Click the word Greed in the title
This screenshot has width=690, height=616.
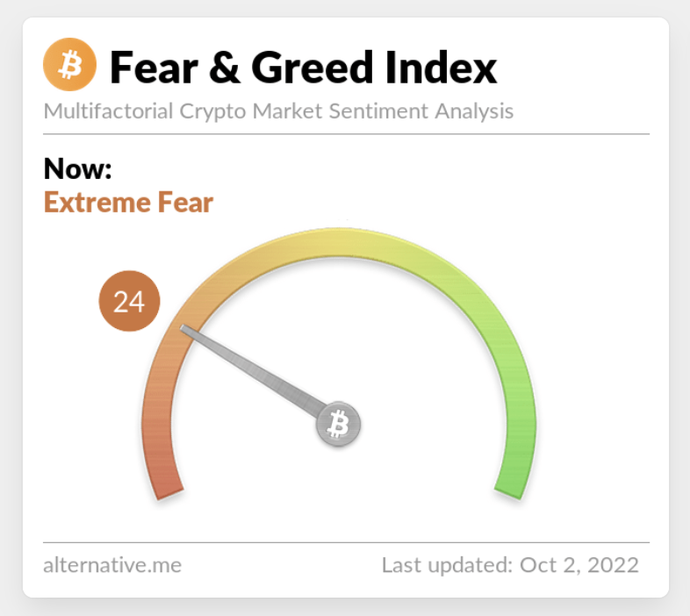point(312,67)
